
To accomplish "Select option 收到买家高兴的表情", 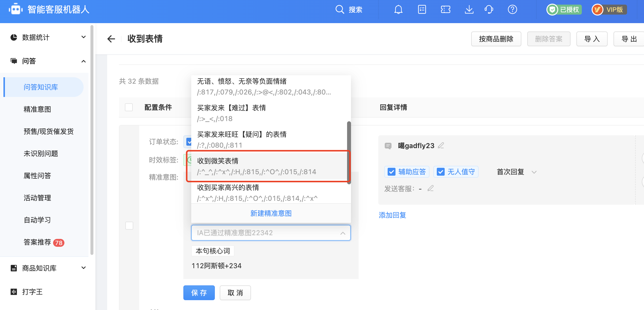I will tap(269, 193).
